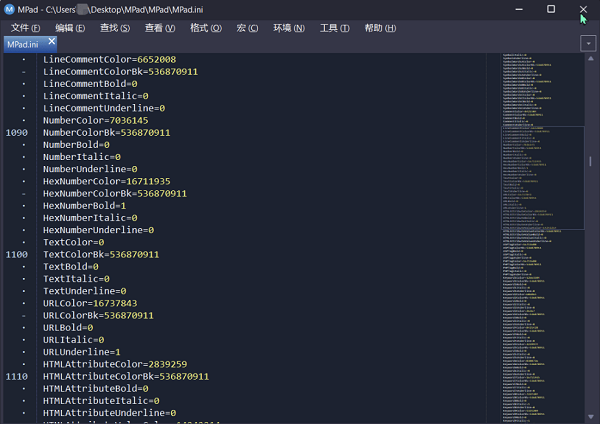
Task: Open the 查找 (S) menu
Action: click(x=115, y=28)
